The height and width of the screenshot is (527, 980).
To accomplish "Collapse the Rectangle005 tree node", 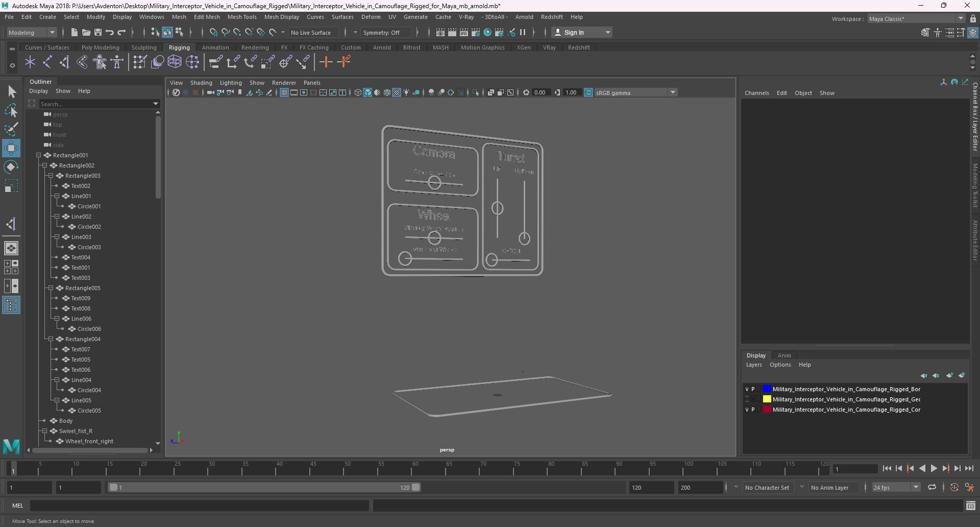I will click(51, 288).
